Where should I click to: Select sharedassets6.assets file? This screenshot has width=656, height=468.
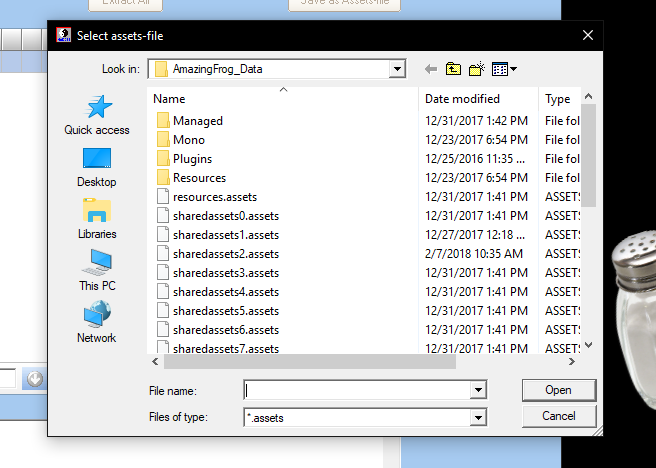point(226,330)
